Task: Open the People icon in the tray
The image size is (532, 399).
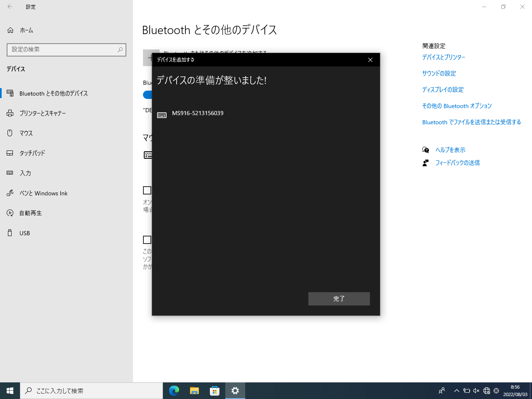Action: click(442, 391)
